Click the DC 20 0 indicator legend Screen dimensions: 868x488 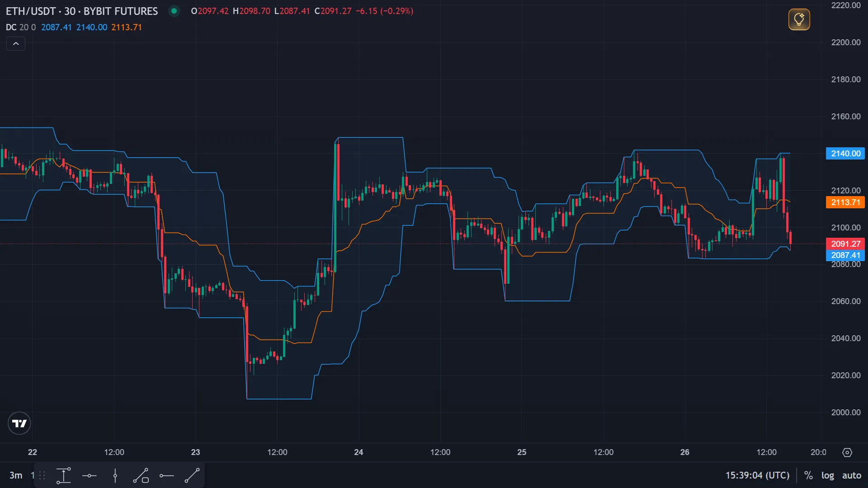21,27
